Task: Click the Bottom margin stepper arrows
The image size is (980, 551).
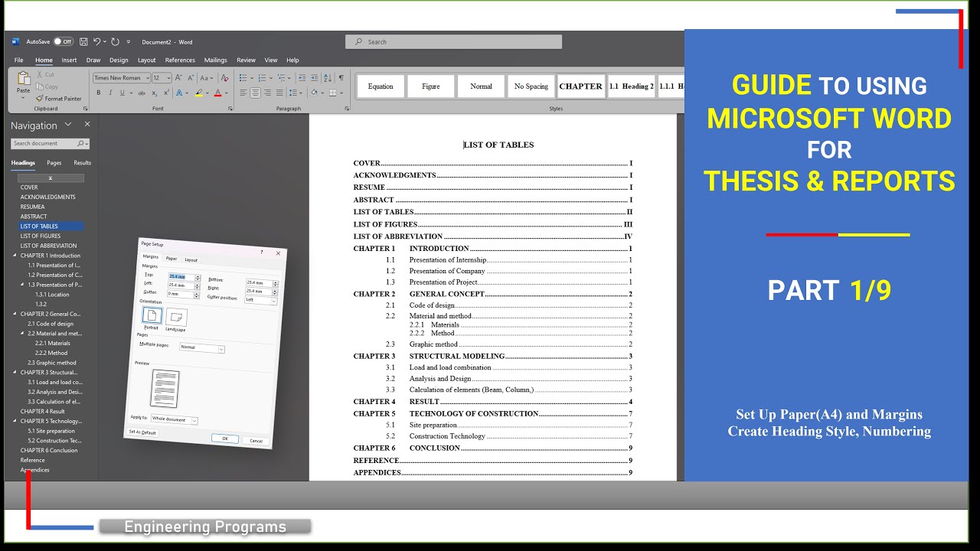Action: click(276, 283)
